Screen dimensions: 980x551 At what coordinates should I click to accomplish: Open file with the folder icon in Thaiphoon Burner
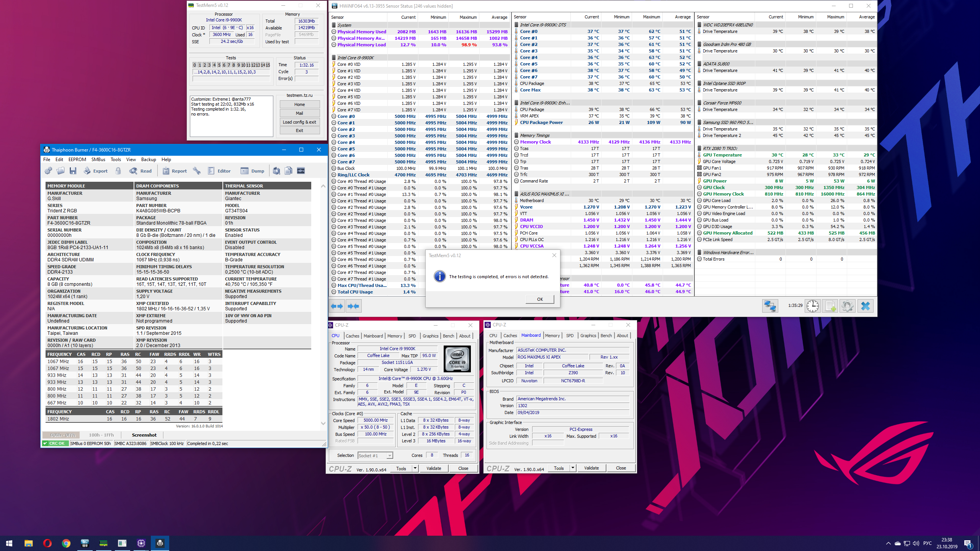(x=60, y=171)
